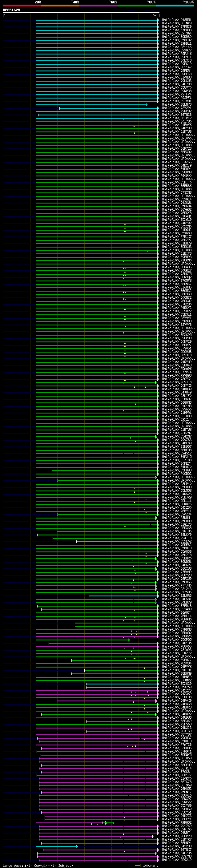Select hit label UniRef100_O81147
Screen dimensions: 197x868
click(176, 67)
